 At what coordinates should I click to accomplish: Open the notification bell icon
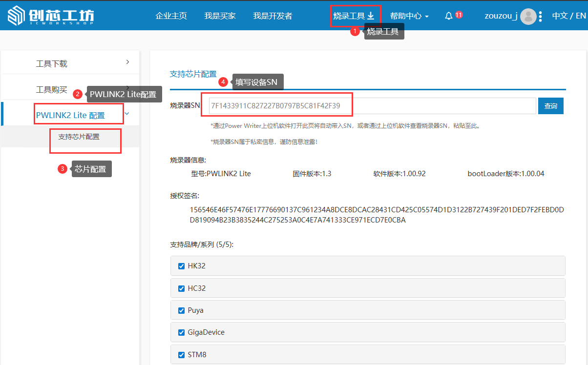click(x=449, y=16)
